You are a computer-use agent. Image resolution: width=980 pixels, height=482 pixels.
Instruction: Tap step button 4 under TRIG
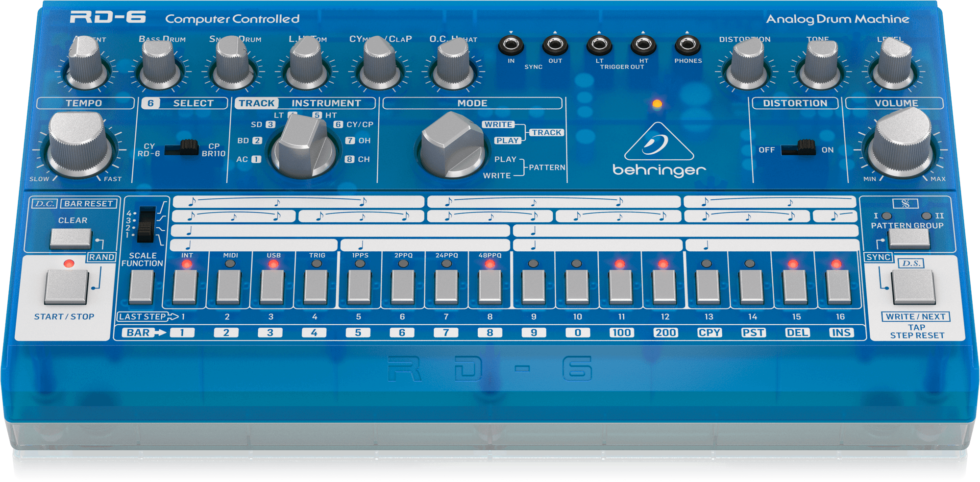tap(316, 286)
